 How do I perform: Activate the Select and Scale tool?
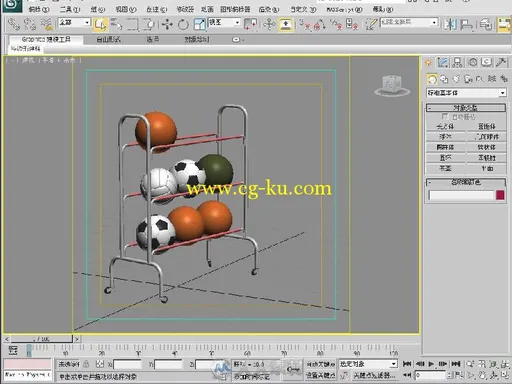point(199,25)
